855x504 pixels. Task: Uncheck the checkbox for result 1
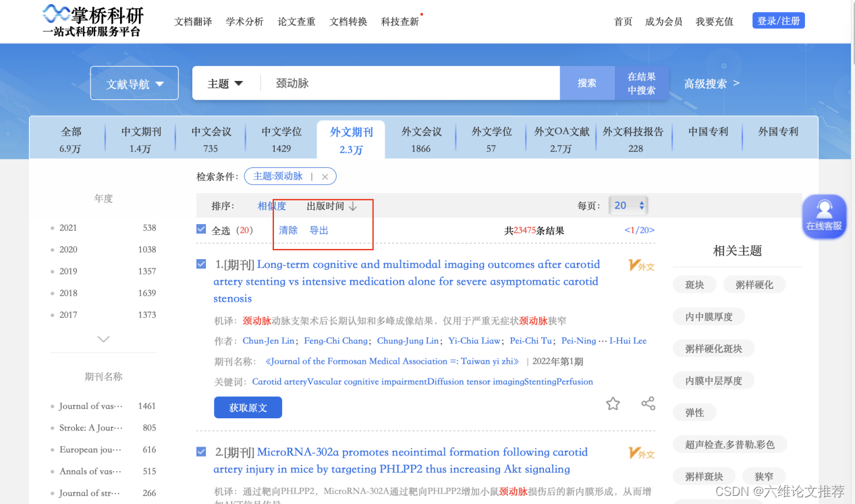pos(201,264)
